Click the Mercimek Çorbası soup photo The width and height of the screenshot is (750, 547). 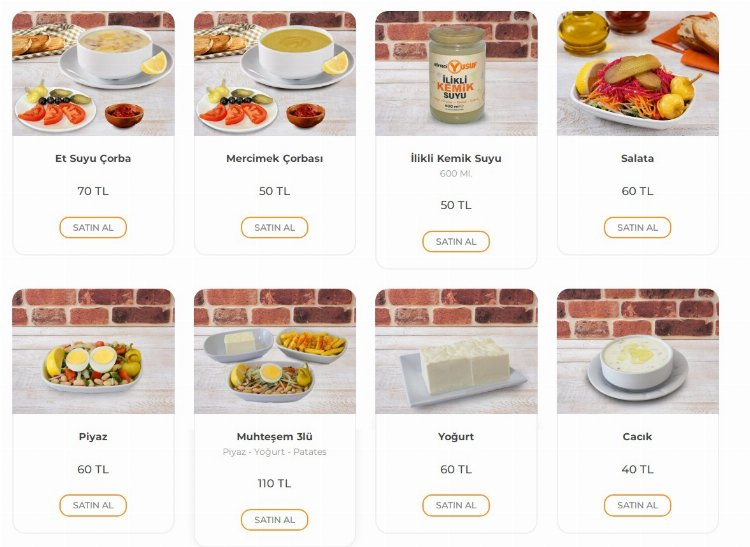(x=274, y=73)
